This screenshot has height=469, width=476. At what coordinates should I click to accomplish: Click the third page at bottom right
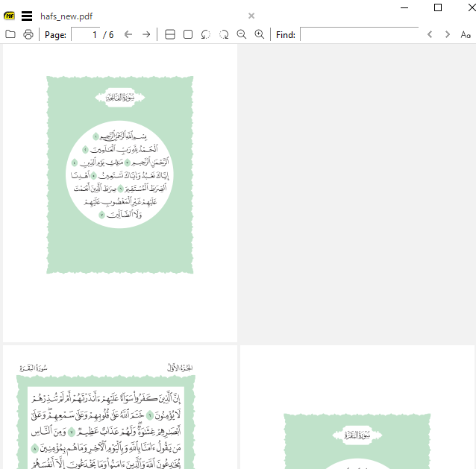coord(357,407)
